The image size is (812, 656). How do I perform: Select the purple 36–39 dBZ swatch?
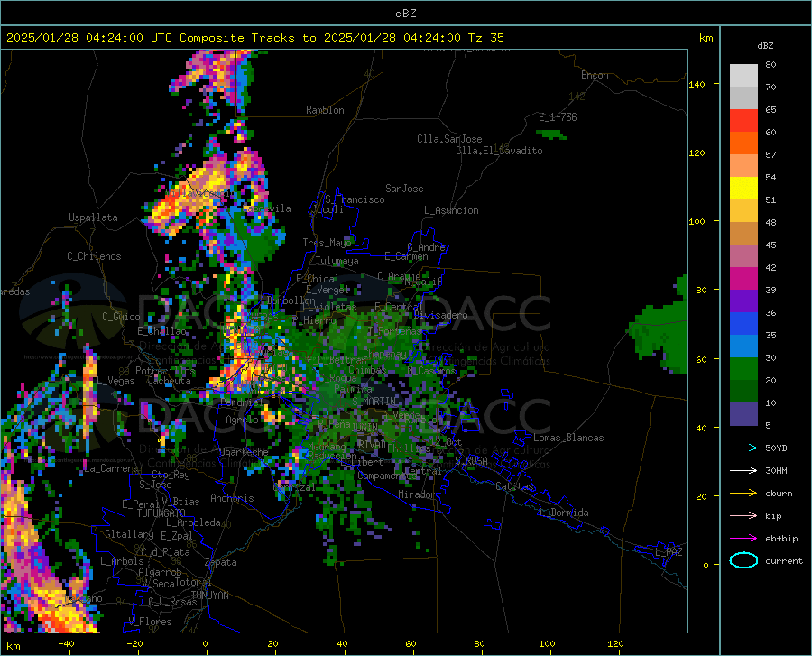coord(743,301)
